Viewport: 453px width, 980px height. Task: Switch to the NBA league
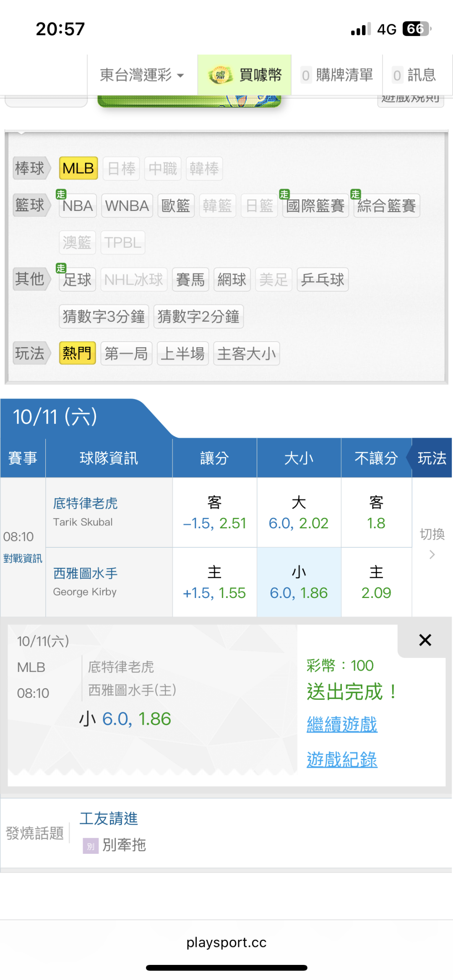pyautogui.click(x=78, y=206)
